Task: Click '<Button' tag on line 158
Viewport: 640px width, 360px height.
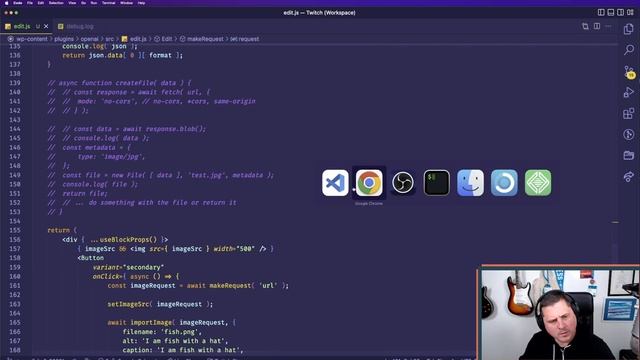Action: (x=91, y=258)
